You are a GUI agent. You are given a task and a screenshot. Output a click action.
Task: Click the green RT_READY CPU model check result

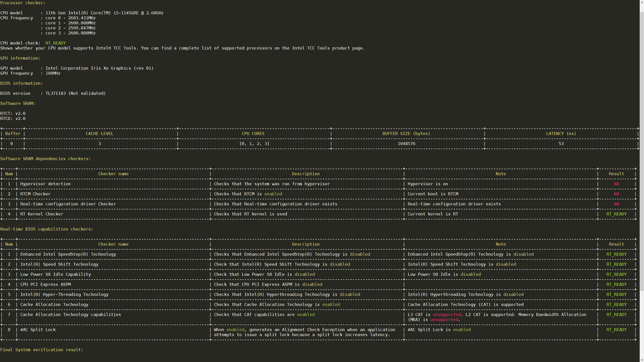[x=55, y=43]
